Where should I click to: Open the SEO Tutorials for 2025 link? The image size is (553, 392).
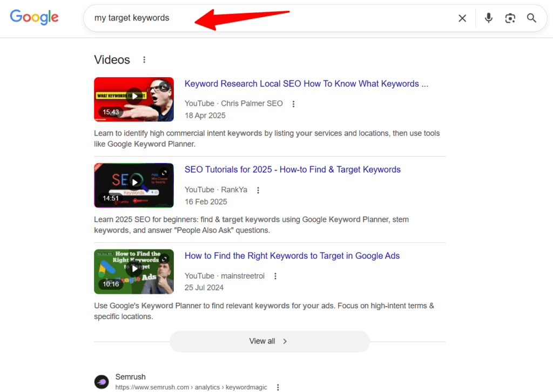pos(292,169)
